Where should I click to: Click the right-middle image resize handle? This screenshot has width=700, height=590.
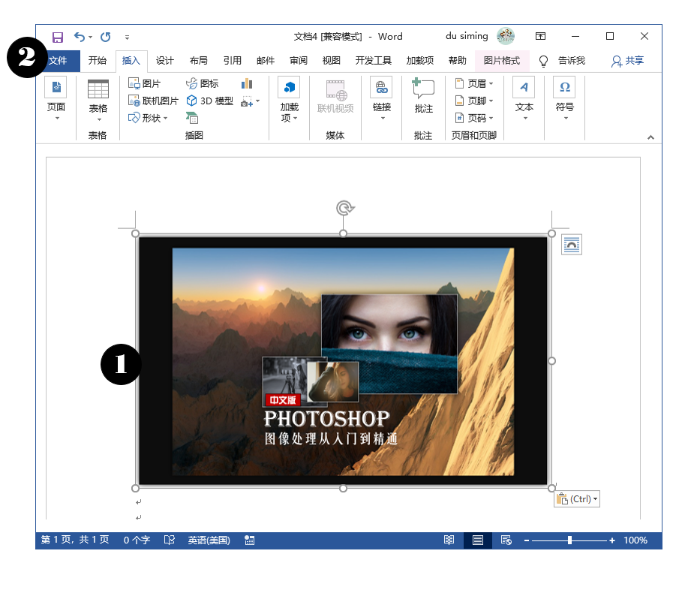pyautogui.click(x=551, y=361)
